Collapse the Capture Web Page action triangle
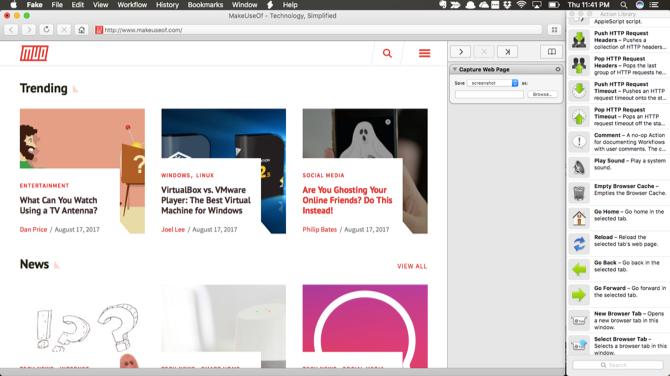This screenshot has height=376, width=670. 455,69
